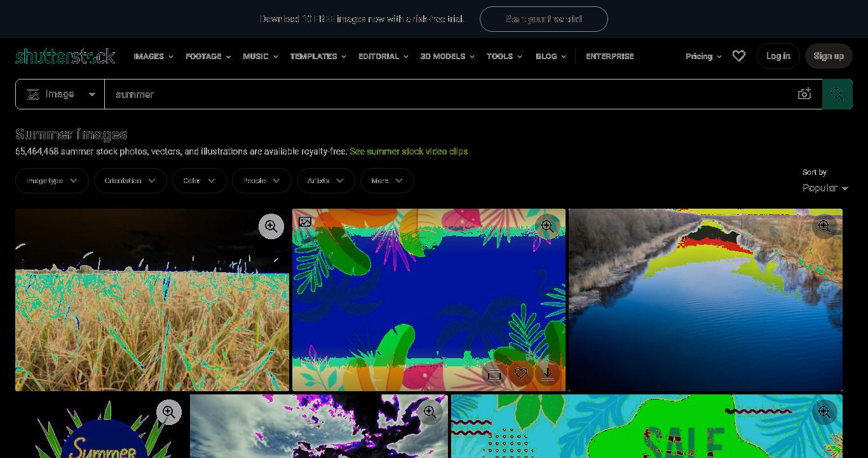Open the EDITORIAL menu
Image resolution: width=868 pixels, height=458 pixels.
(383, 56)
